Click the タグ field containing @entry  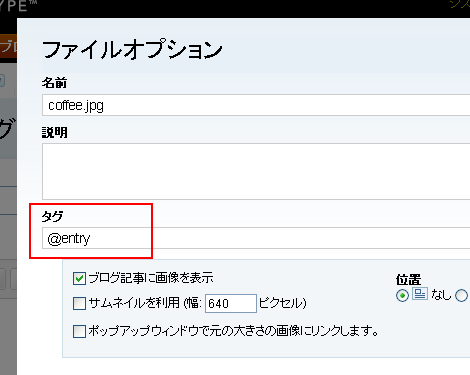tap(256, 238)
